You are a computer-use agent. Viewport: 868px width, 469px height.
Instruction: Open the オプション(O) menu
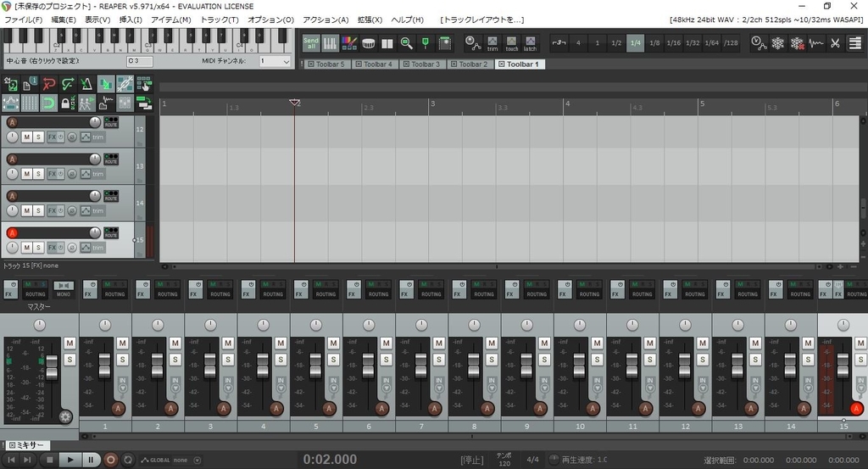(270, 20)
